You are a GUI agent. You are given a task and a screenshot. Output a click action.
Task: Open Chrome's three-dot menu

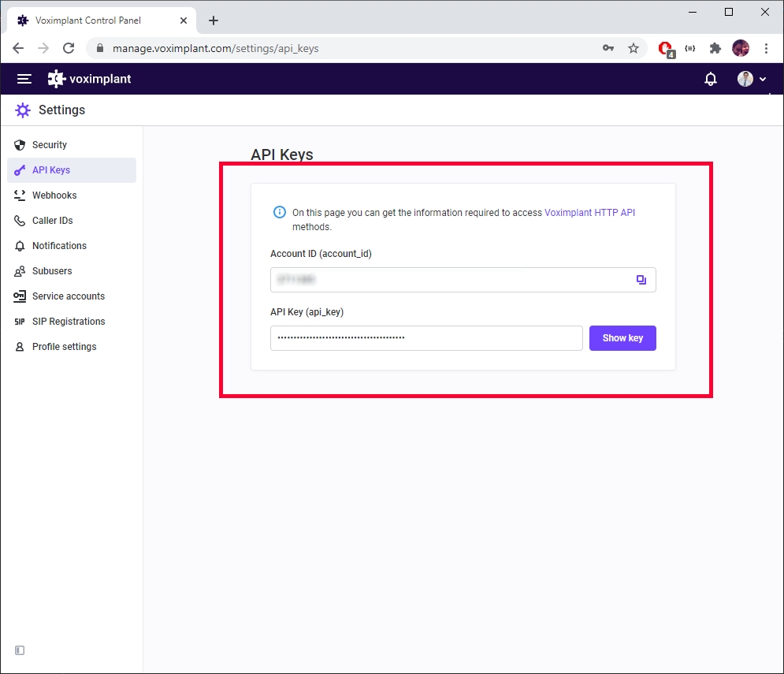[x=766, y=48]
